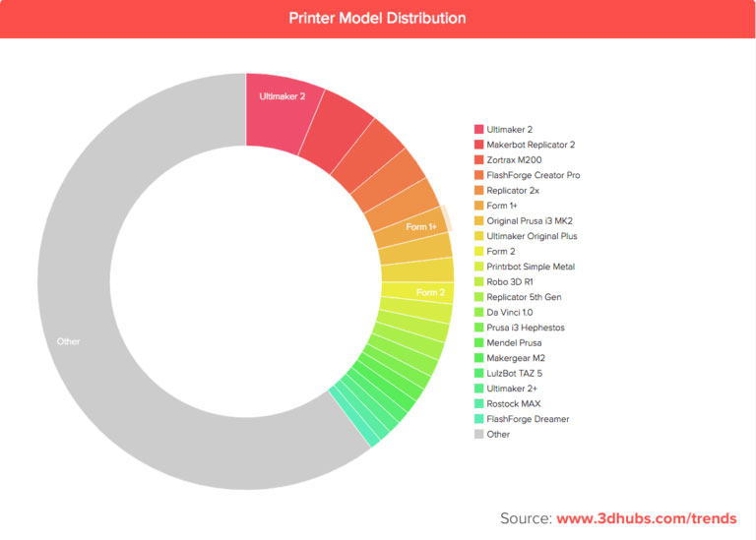Click the gray Other legend swatch
756x540 pixels.
click(x=478, y=434)
